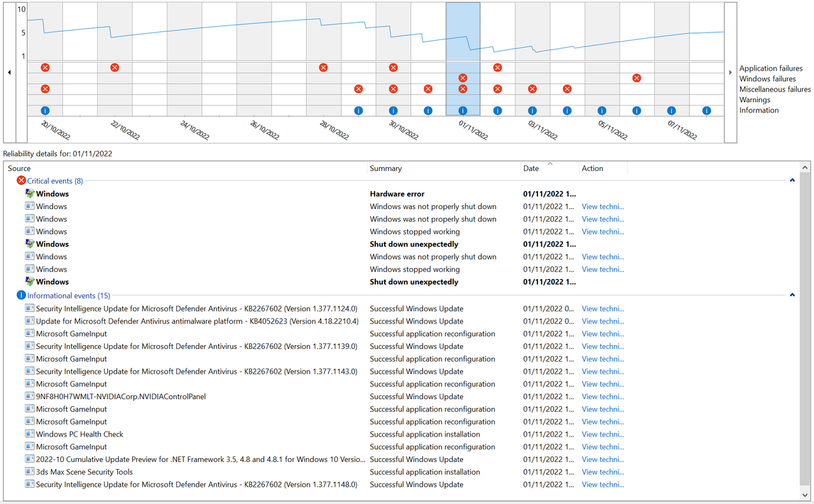Select the 24/10/2022 day column in the stability chart

(184, 59)
